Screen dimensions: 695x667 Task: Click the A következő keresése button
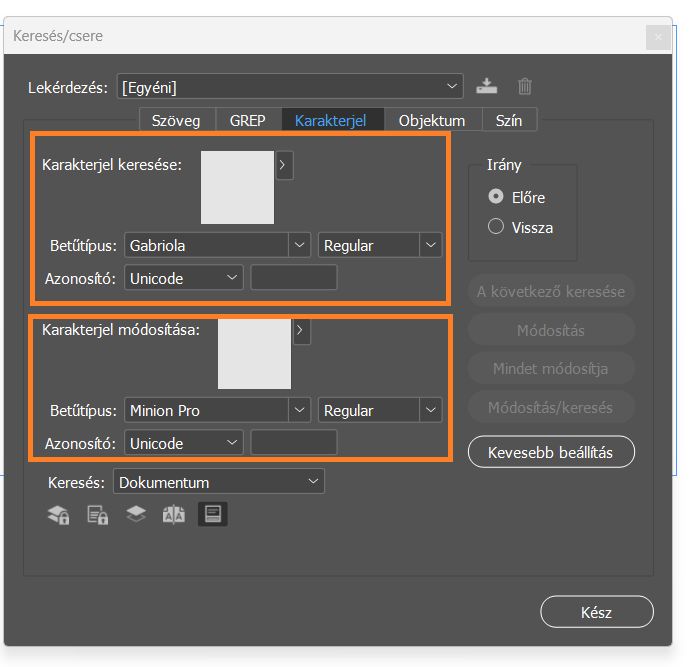tap(551, 292)
